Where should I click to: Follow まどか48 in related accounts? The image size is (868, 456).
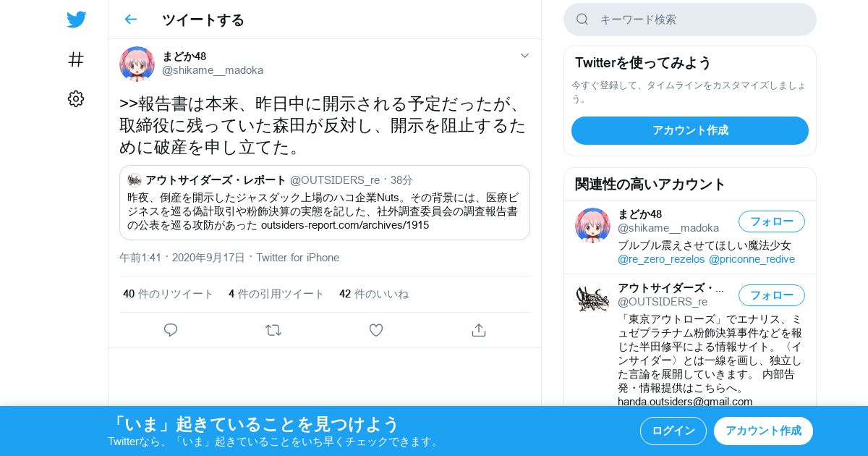pos(772,221)
